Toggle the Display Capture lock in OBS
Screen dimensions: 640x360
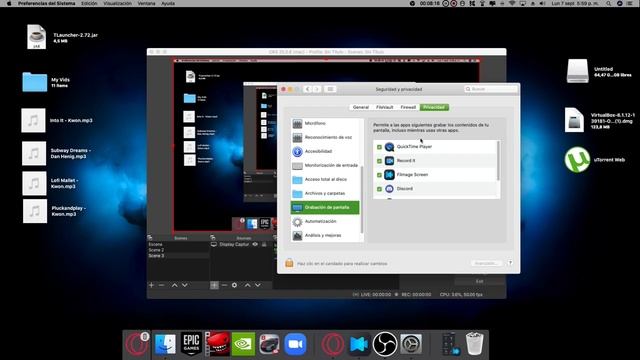coord(264,244)
